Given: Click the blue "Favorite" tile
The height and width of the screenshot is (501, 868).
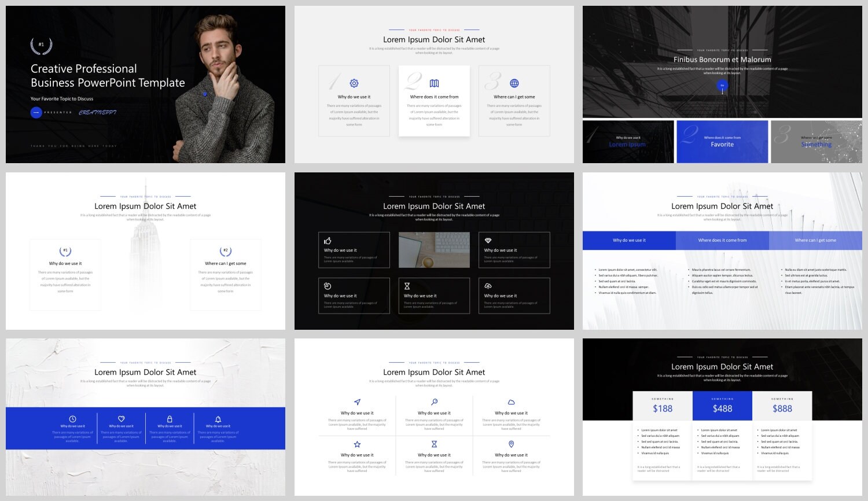Looking at the screenshot, I should [722, 142].
